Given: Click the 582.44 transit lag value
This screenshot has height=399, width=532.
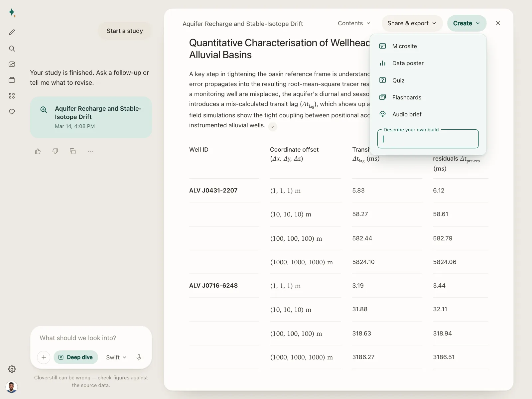Looking at the screenshot, I should 362,238.
